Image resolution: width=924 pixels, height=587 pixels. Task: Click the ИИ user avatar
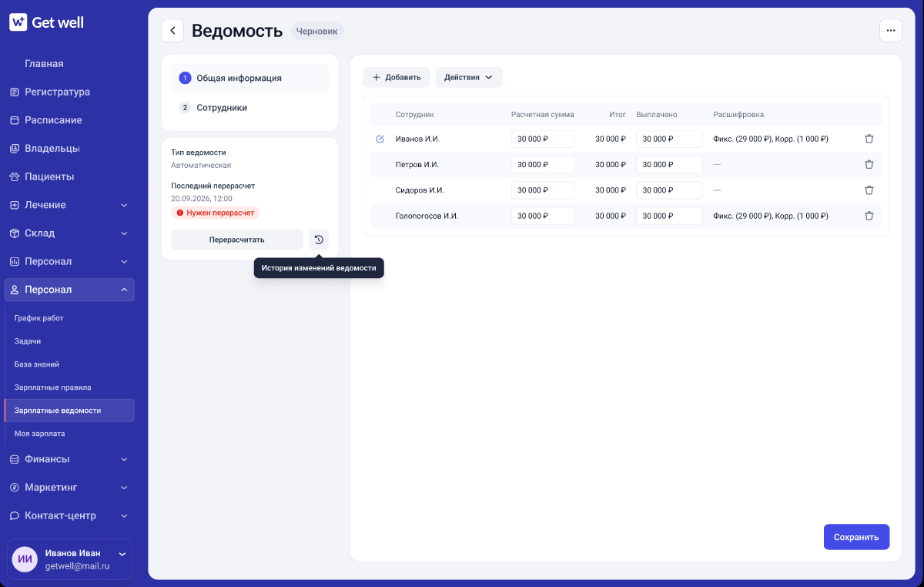tap(25, 559)
